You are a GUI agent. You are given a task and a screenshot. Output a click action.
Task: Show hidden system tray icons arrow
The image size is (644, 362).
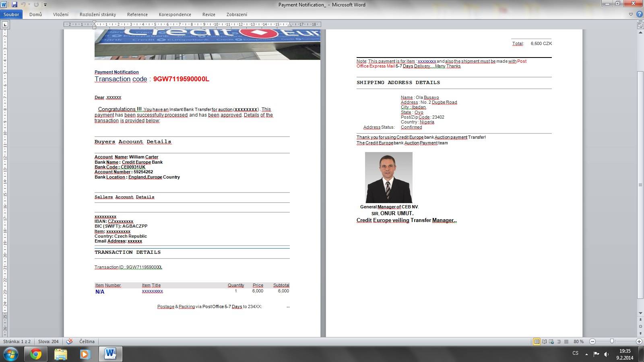click(586, 354)
